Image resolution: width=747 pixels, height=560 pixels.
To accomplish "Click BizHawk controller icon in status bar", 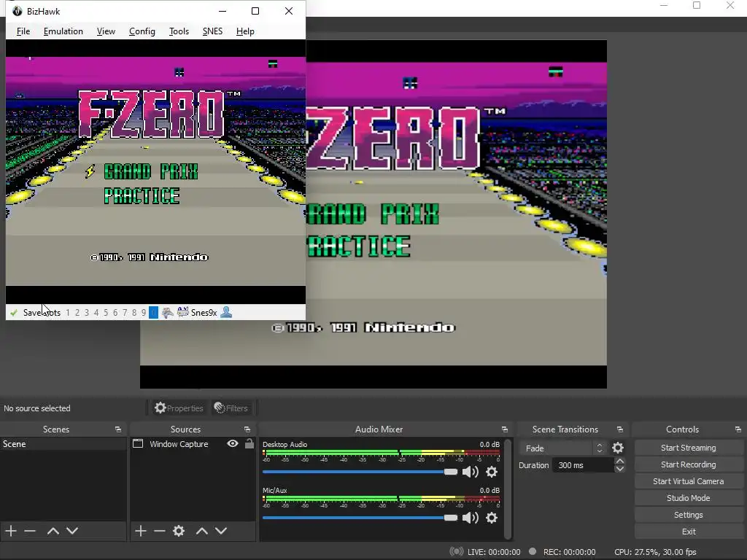I will pyautogui.click(x=167, y=312).
